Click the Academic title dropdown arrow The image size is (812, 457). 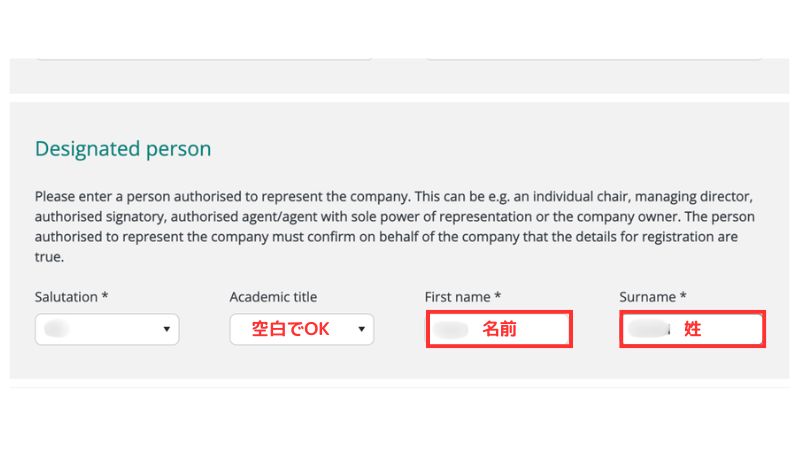pyautogui.click(x=360, y=330)
